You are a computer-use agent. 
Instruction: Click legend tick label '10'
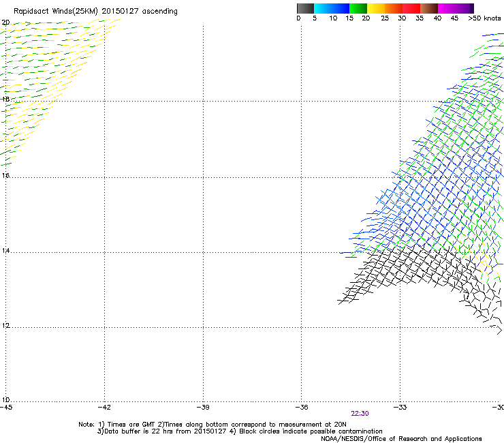[x=333, y=18]
